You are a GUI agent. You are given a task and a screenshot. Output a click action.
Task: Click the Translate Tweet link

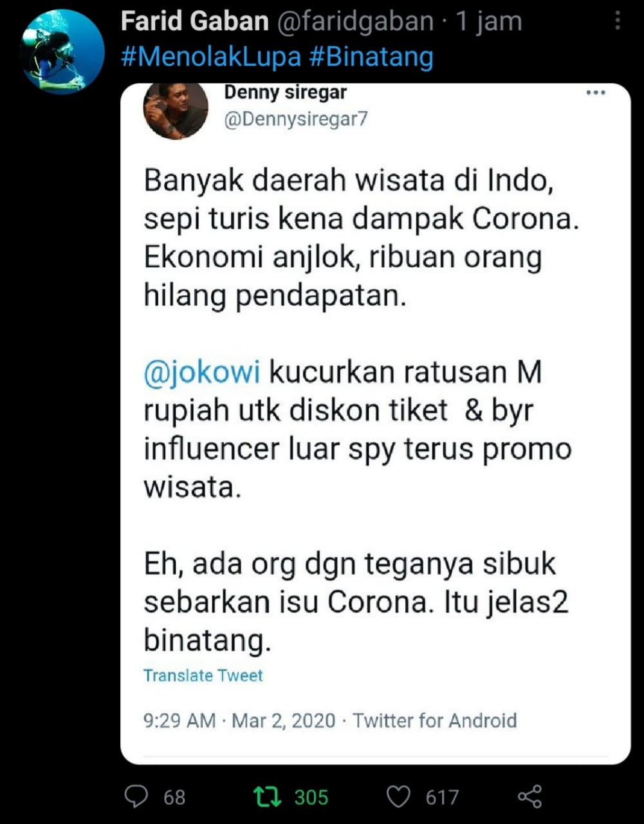click(x=203, y=675)
